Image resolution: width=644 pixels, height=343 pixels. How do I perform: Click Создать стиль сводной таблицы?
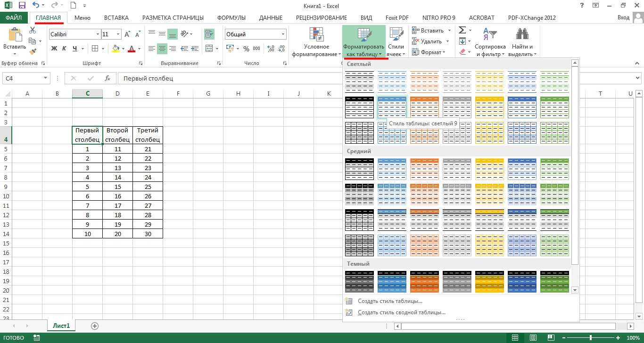point(402,312)
